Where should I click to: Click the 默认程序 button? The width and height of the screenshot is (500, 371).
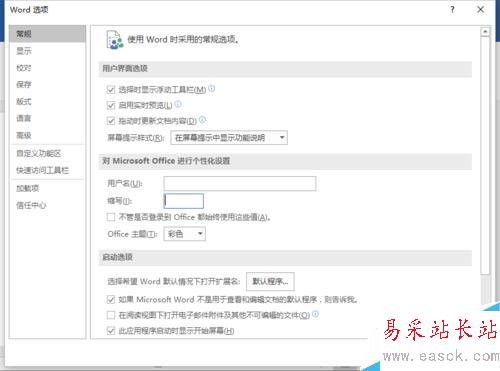(270, 282)
